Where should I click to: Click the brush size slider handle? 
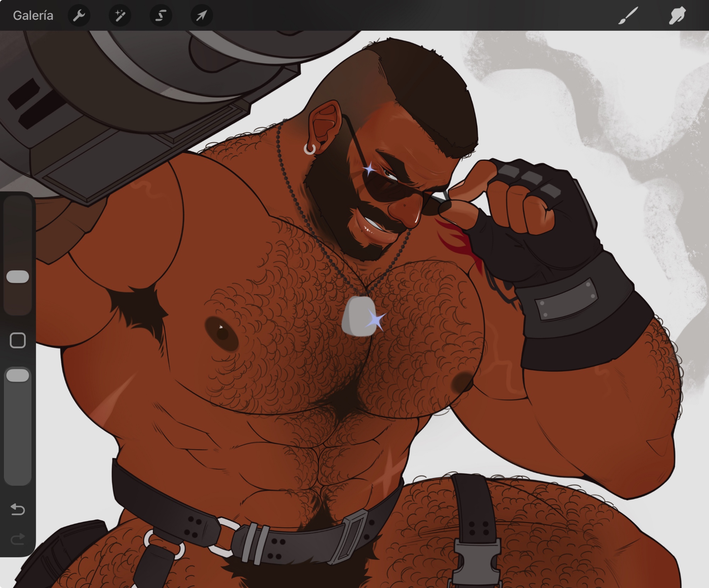tap(18, 277)
